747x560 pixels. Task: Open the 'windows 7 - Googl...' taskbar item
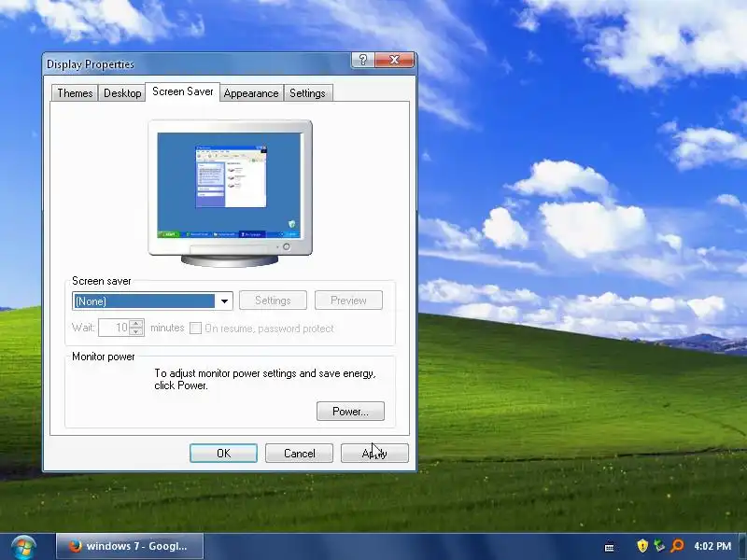130,546
